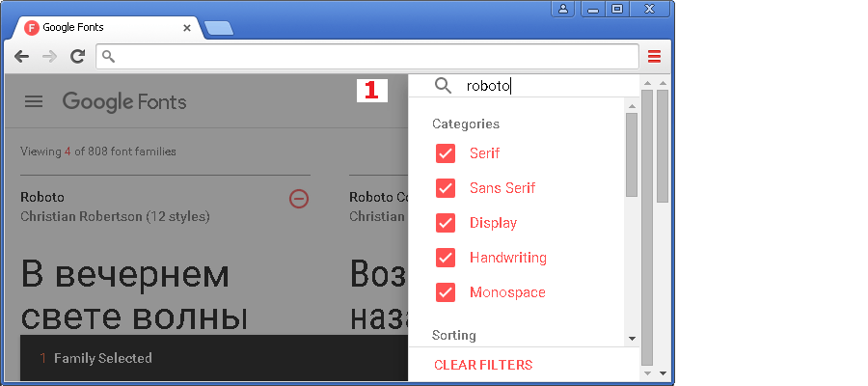Image resolution: width=868 pixels, height=386 pixels.
Task: Focus the browser address bar
Action: [367, 57]
